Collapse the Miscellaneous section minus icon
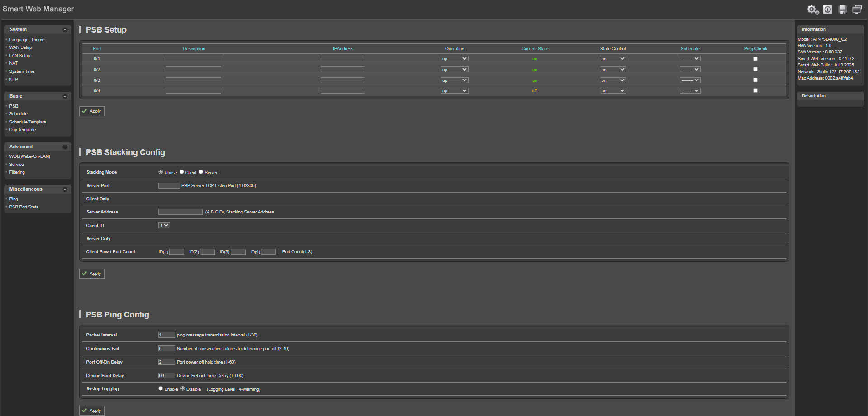The width and height of the screenshot is (868, 416). pos(65,189)
